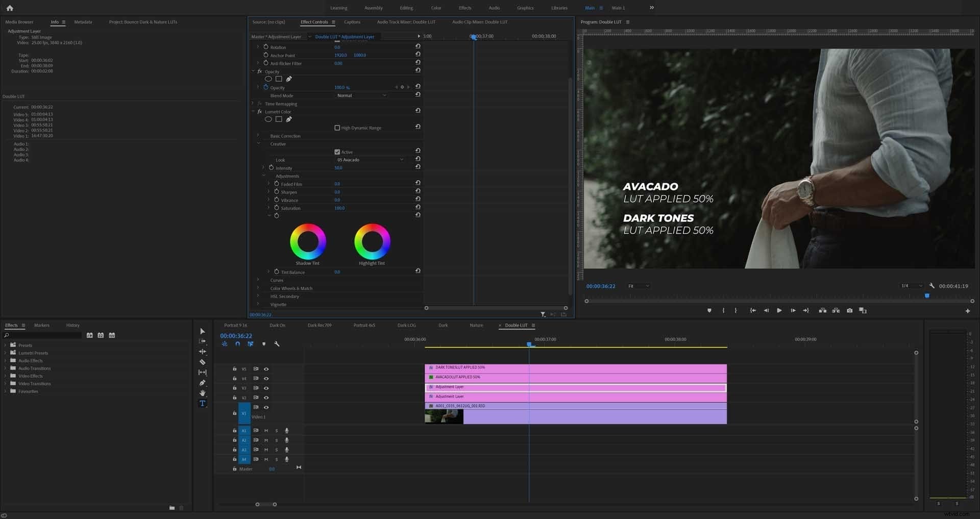Adjust the Shadow Tint color wheel
This screenshot has height=519, width=980.
point(308,241)
